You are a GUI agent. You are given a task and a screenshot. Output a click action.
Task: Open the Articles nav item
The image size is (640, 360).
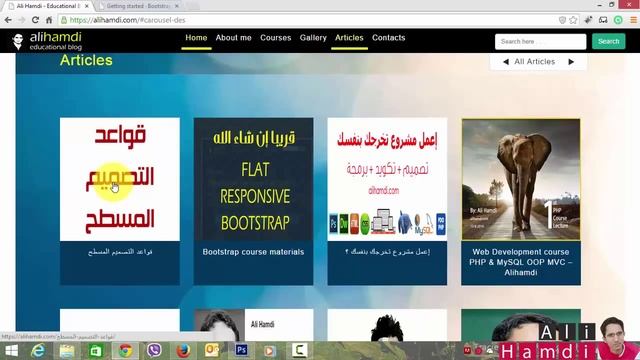coord(349,38)
